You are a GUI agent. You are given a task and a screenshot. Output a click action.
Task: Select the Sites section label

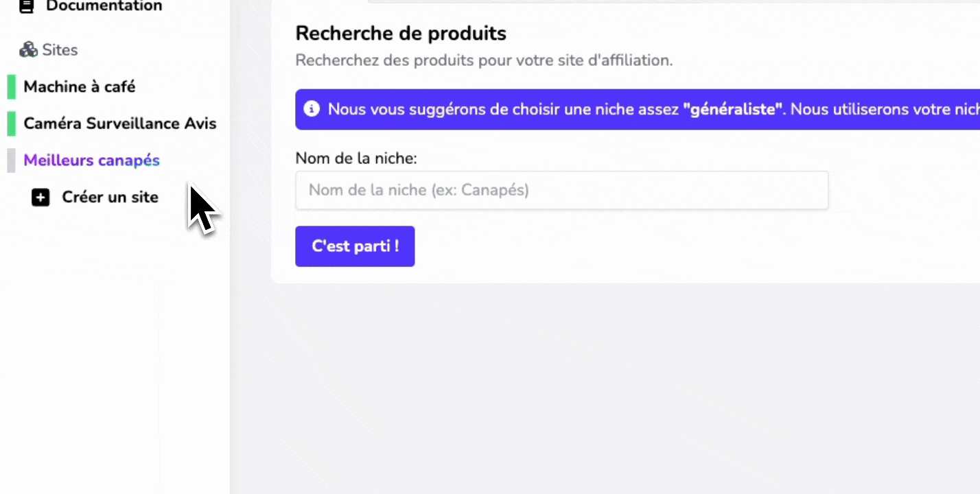tap(60, 50)
